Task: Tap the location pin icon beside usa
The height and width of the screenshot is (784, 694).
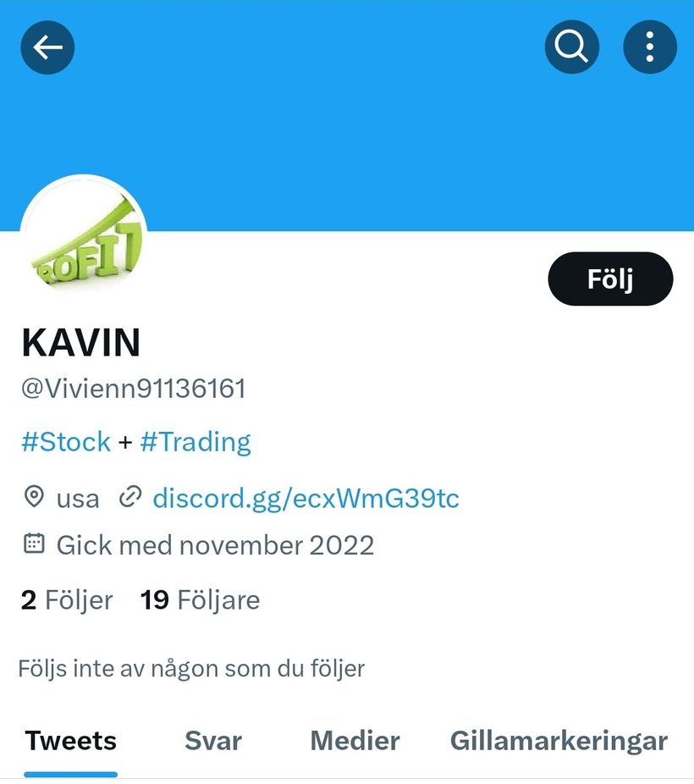Action: coord(34,497)
